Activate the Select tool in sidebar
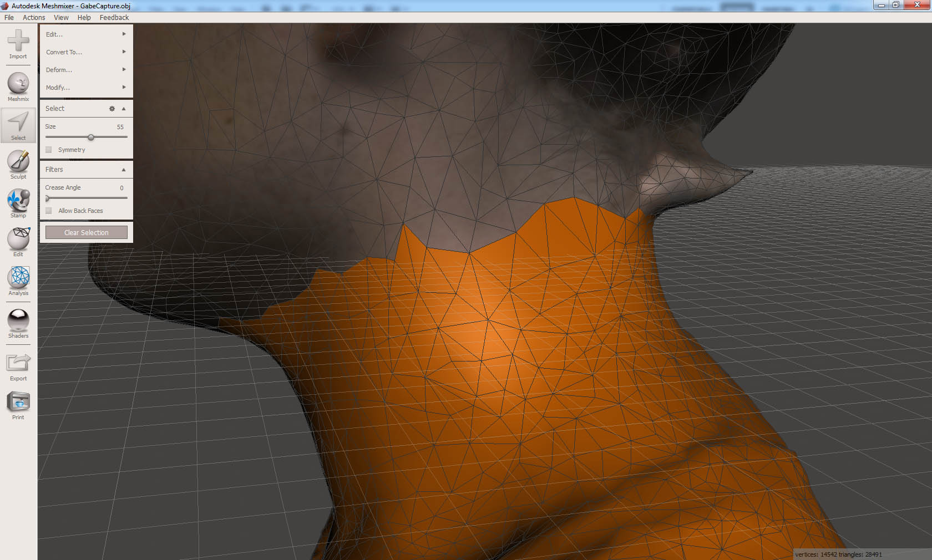 (x=18, y=125)
